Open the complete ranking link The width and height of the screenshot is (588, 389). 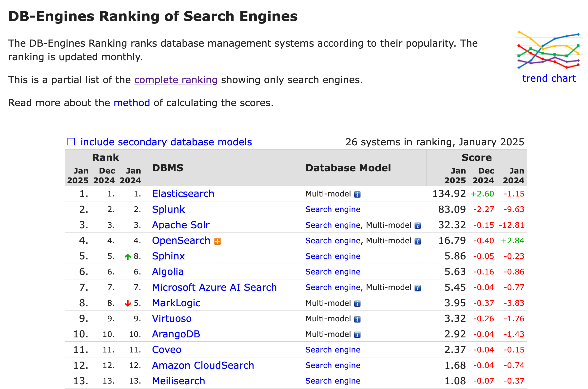click(x=176, y=80)
